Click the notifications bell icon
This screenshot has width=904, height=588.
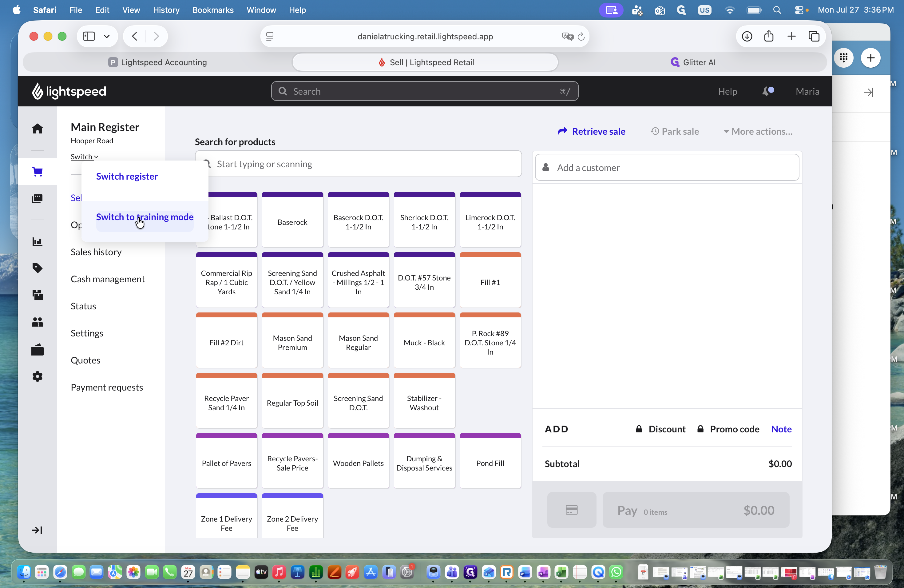tap(767, 92)
